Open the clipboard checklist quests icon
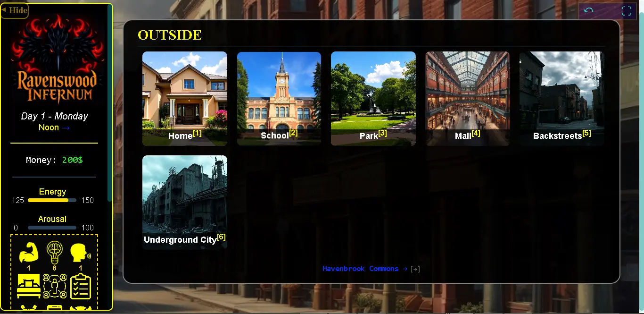644x314 pixels. point(80,286)
